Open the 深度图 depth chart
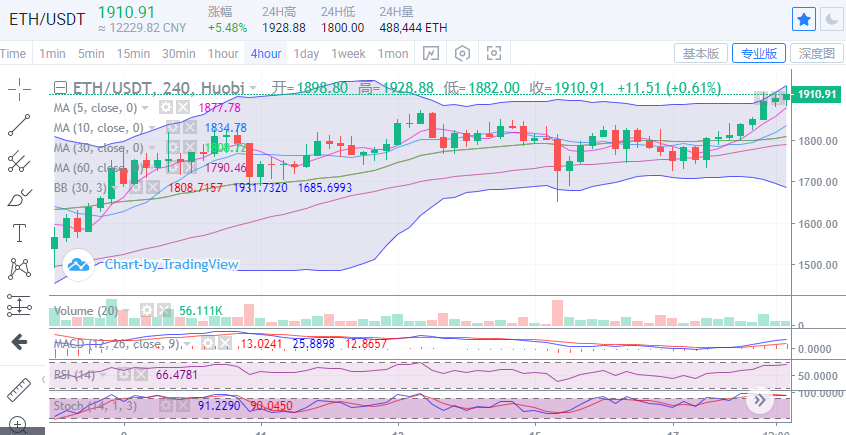The image size is (846, 435). tap(817, 53)
